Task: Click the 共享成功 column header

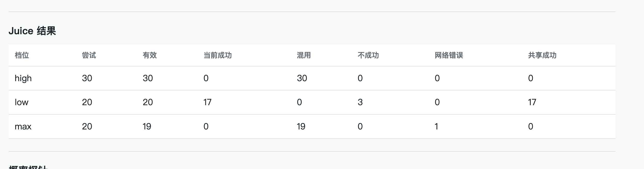Action: click(542, 55)
